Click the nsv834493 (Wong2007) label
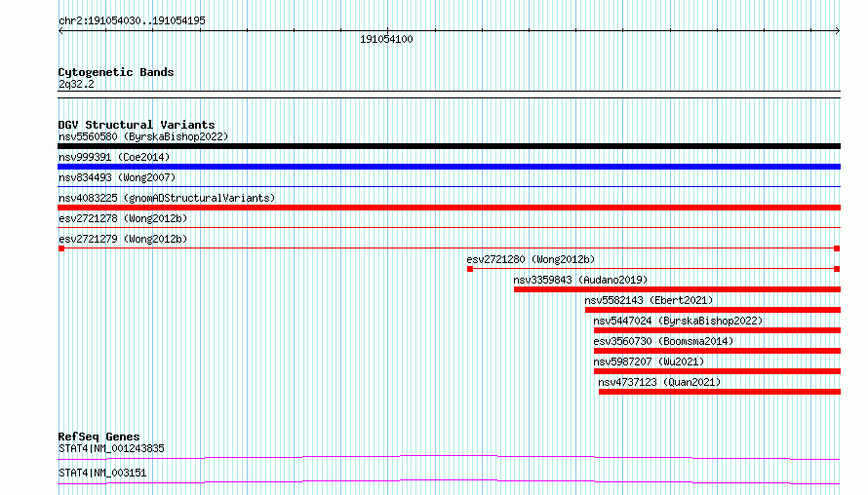 (117, 177)
